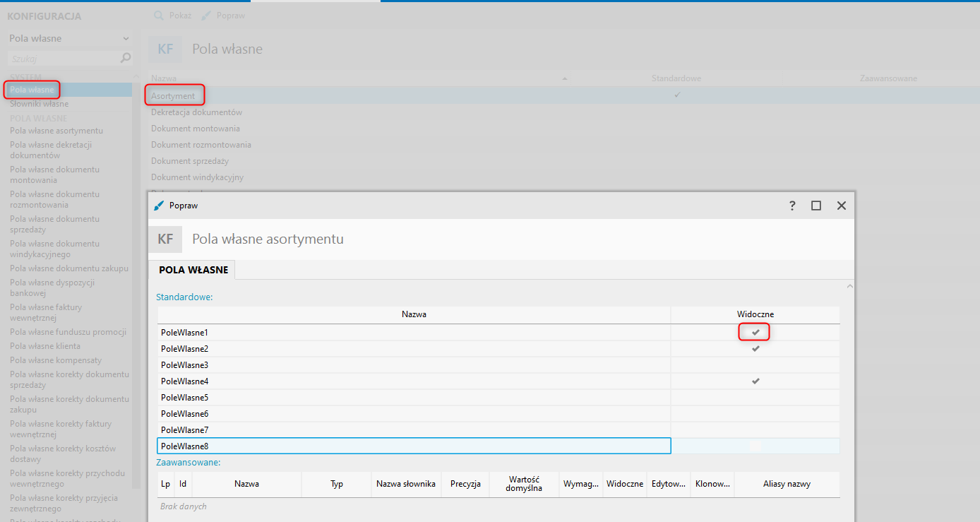
Task: Open Pola własne dokumentu montowania
Action: (x=54, y=174)
